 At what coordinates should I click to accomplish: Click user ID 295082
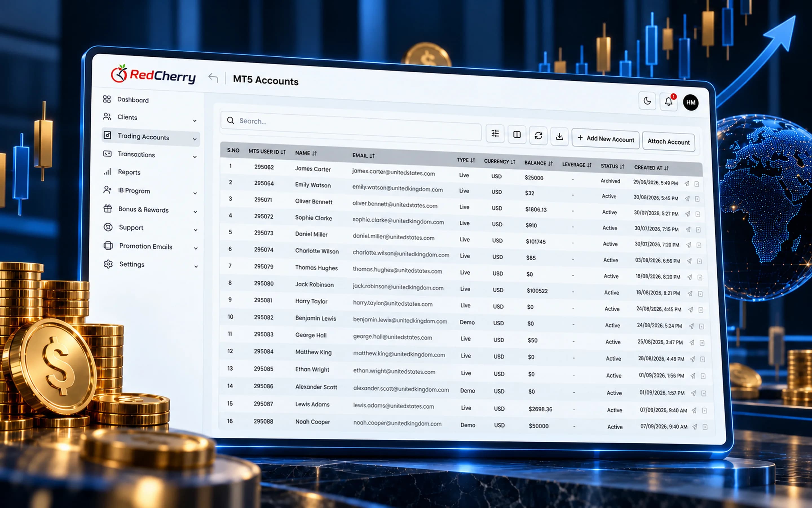click(264, 317)
